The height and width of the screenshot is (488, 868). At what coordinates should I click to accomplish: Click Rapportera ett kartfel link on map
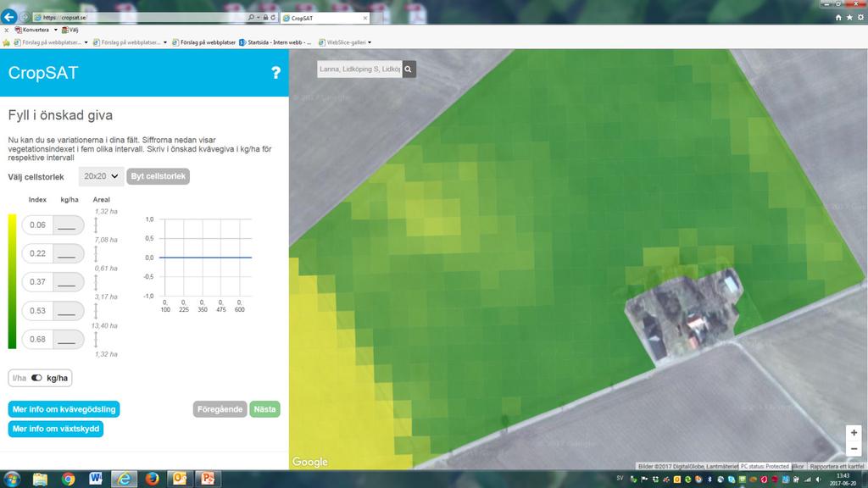pyautogui.click(x=837, y=467)
